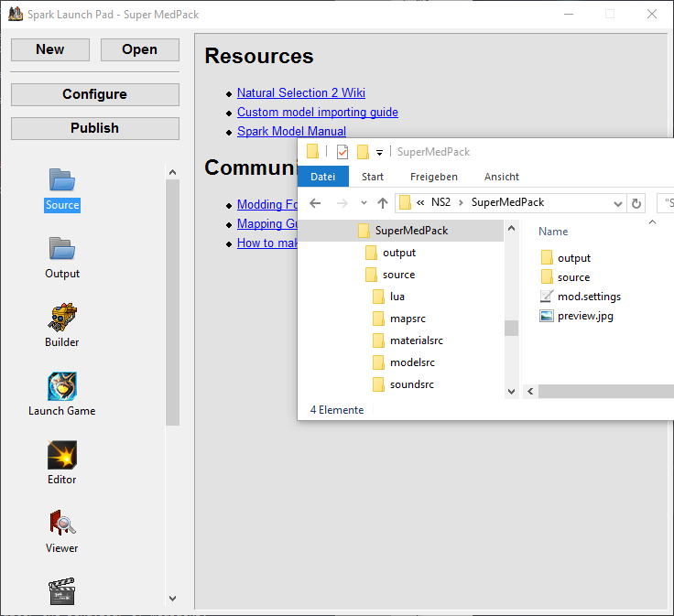Image resolution: width=674 pixels, height=616 pixels.
Task: Click the address bar hidden path chevron
Action: tap(420, 202)
